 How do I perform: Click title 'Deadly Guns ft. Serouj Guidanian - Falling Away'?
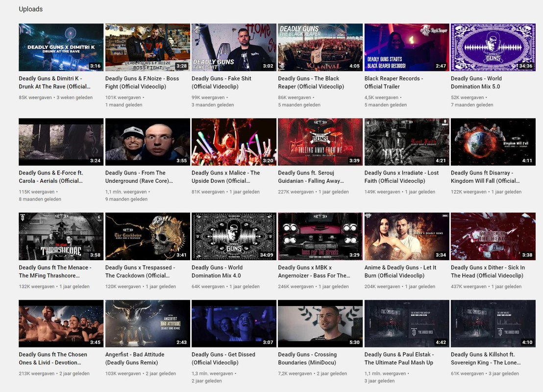pos(311,176)
